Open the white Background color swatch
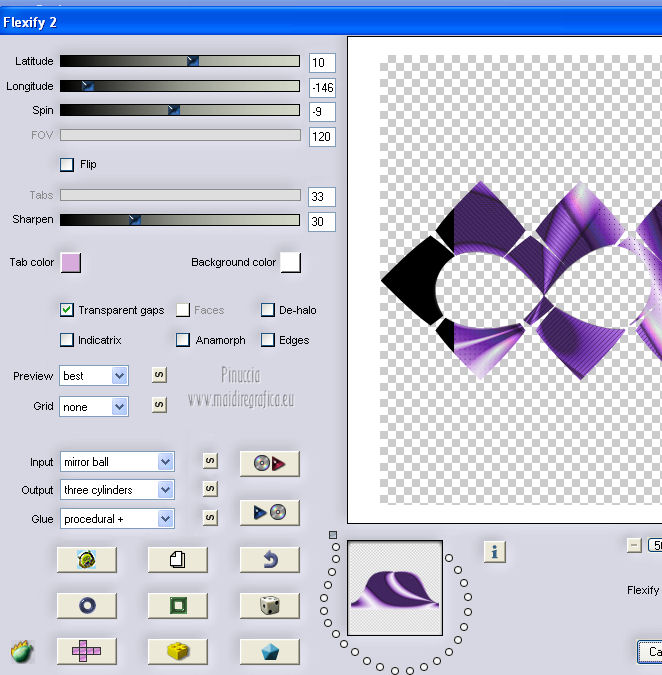 [x=291, y=263]
